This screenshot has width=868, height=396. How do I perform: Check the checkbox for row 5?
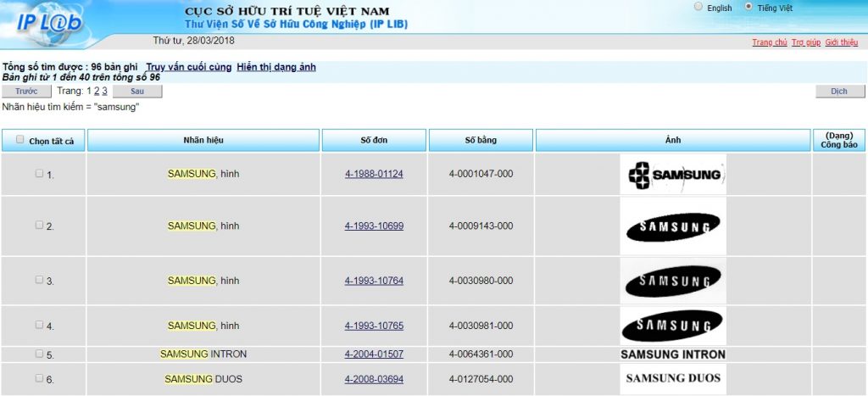39,354
